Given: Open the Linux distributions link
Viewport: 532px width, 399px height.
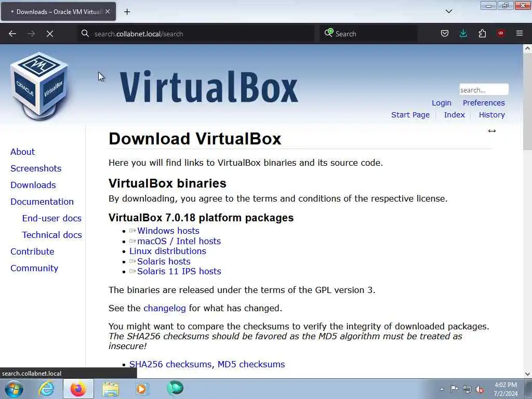Looking at the screenshot, I should pos(168,251).
